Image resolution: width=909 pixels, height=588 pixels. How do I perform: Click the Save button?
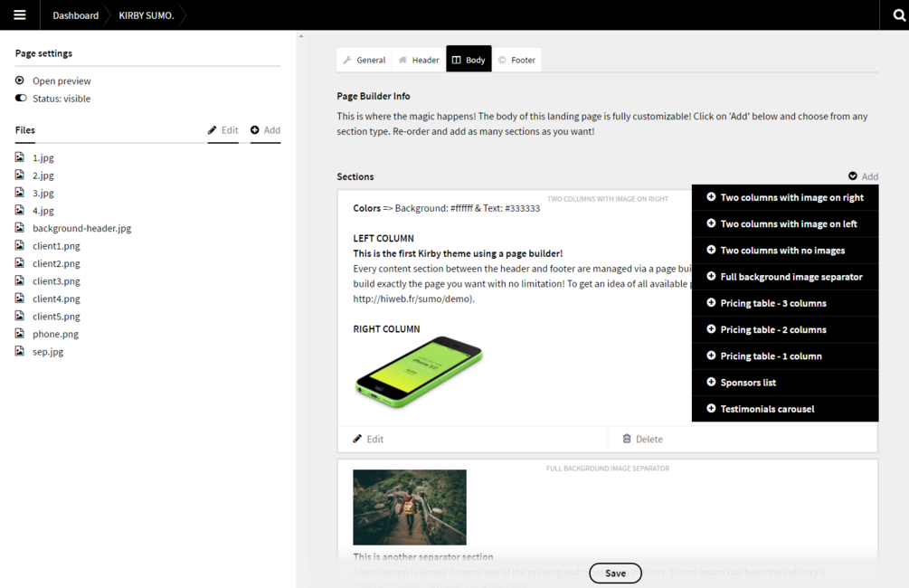pyautogui.click(x=615, y=573)
